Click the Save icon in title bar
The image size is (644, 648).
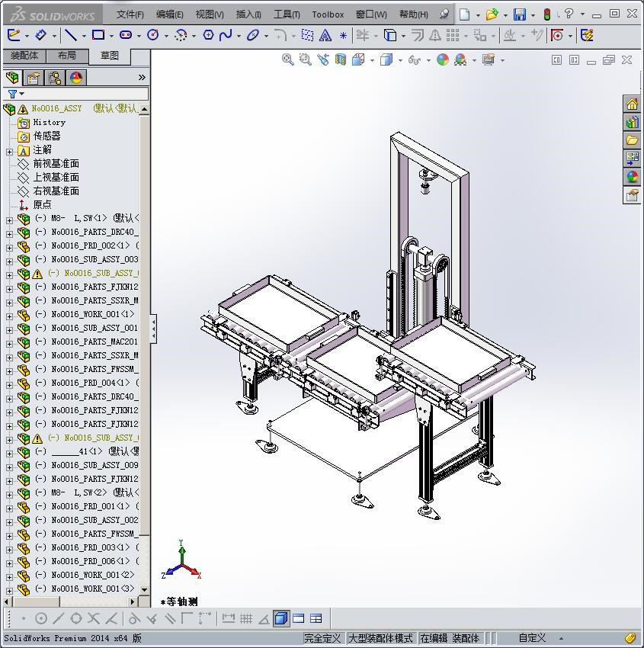[x=519, y=14]
